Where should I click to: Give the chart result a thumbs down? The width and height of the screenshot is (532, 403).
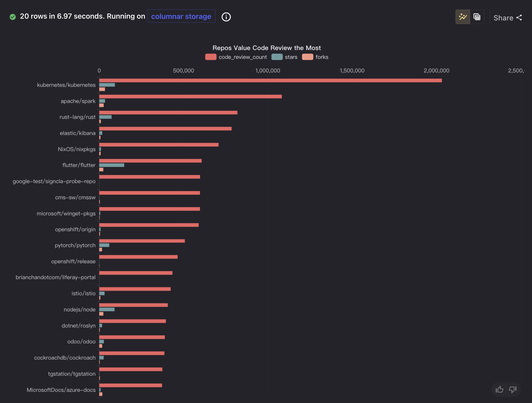click(x=513, y=389)
